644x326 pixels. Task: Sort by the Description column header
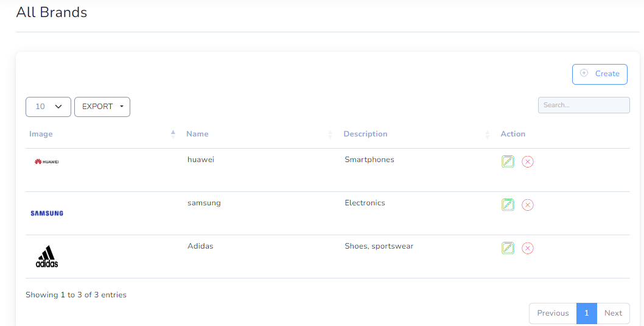(365, 134)
